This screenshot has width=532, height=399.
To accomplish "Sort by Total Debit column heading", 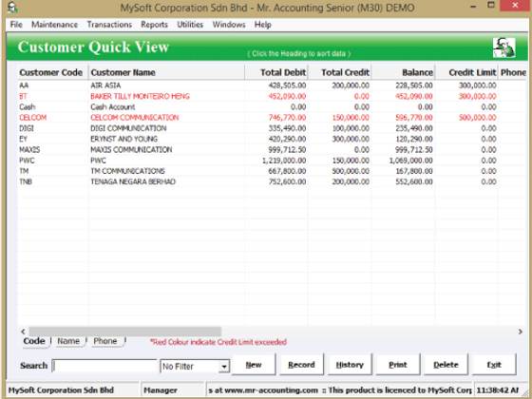I will (276, 72).
